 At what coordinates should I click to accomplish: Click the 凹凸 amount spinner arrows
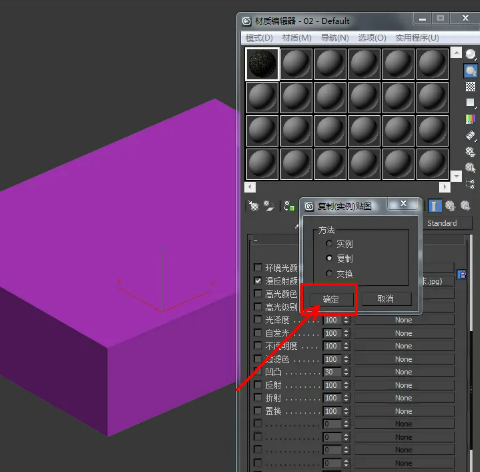coord(346,372)
